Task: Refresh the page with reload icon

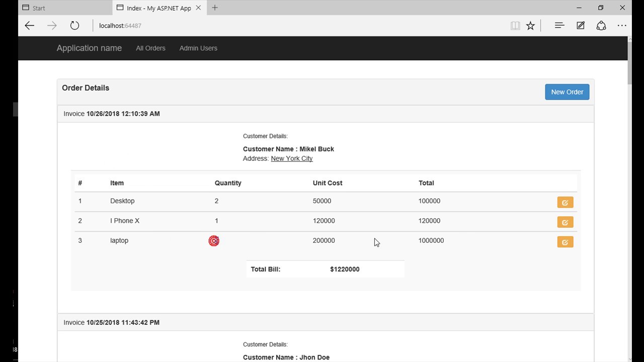Action: tap(74, 26)
